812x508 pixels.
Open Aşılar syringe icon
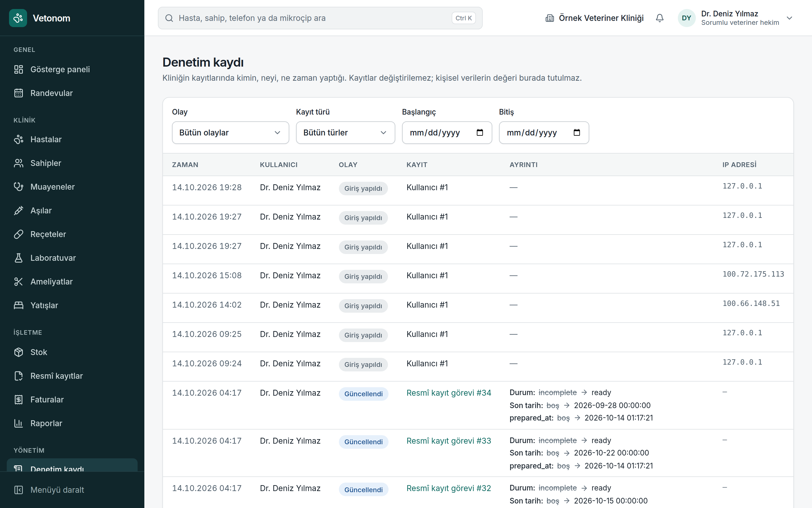18,210
